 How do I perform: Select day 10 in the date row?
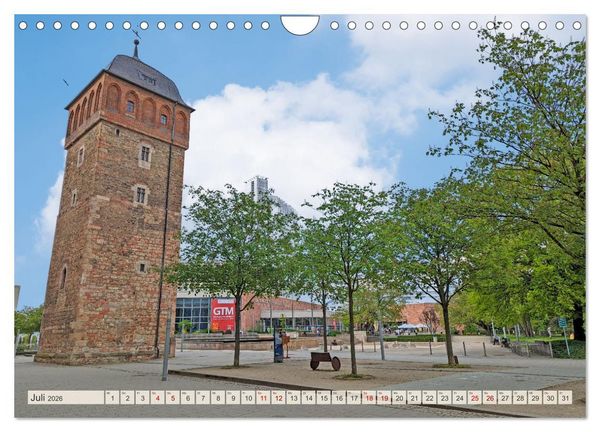[x=248, y=397]
